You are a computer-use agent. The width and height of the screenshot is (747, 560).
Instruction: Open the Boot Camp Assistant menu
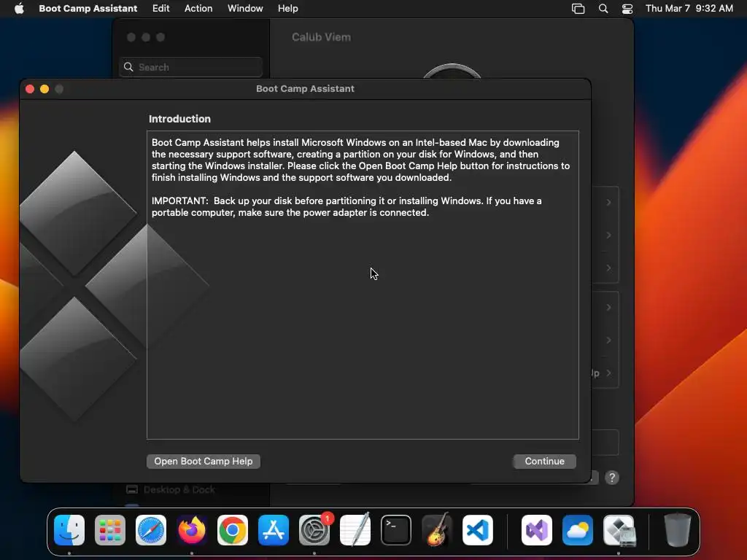click(x=88, y=8)
